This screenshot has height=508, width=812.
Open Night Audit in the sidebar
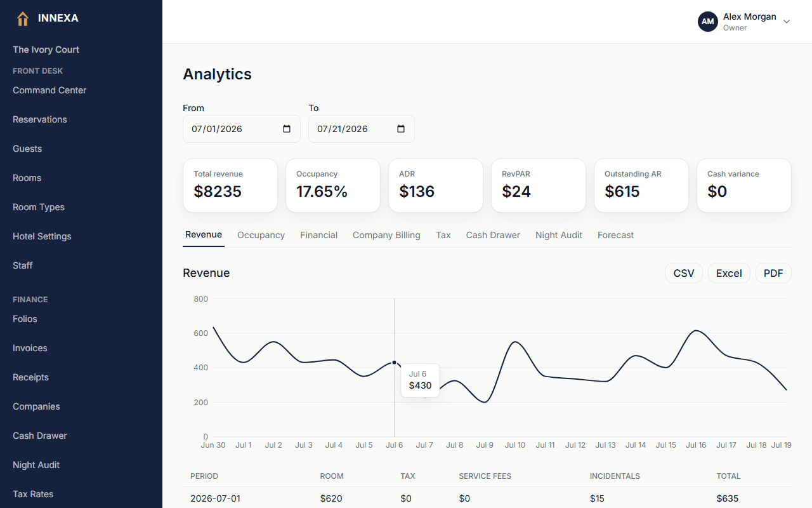pyautogui.click(x=36, y=465)
